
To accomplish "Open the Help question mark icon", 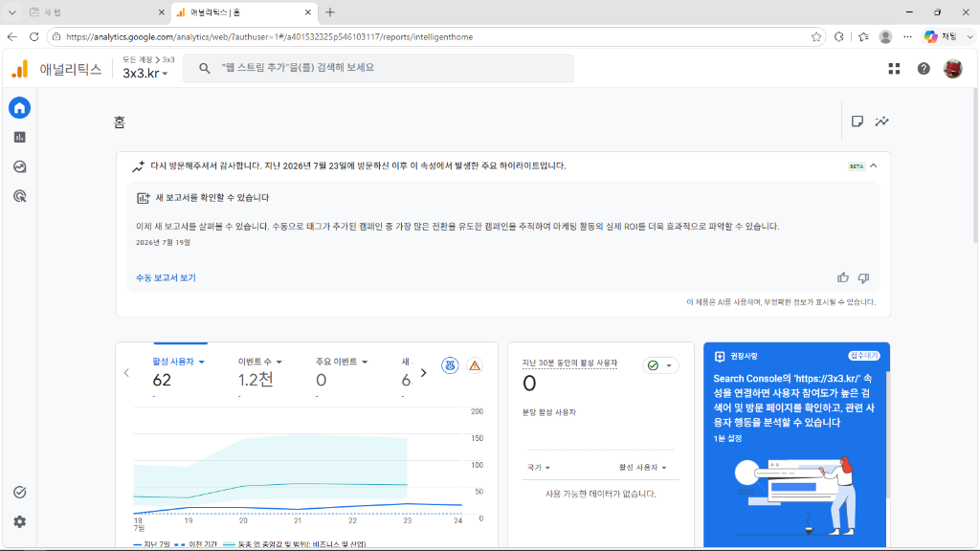I will coord(924,69).
